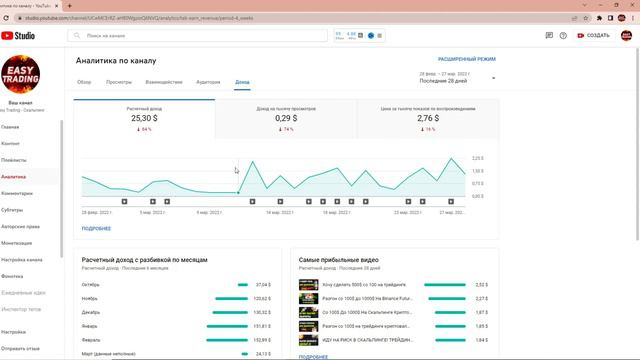Open the account avatar in Studio header
The width and height of the screenshot is (640, 360).
[x=627, y=36]
